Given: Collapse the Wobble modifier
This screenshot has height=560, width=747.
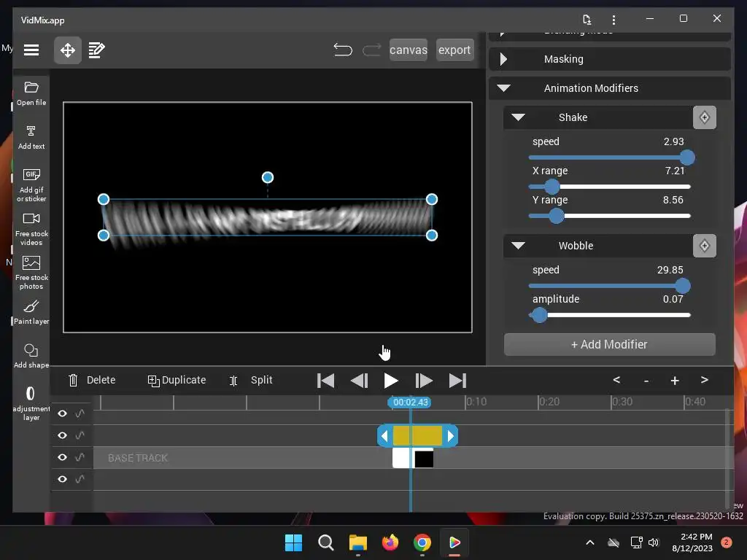Looking at the screenshot, I should (x=519, y=246).
